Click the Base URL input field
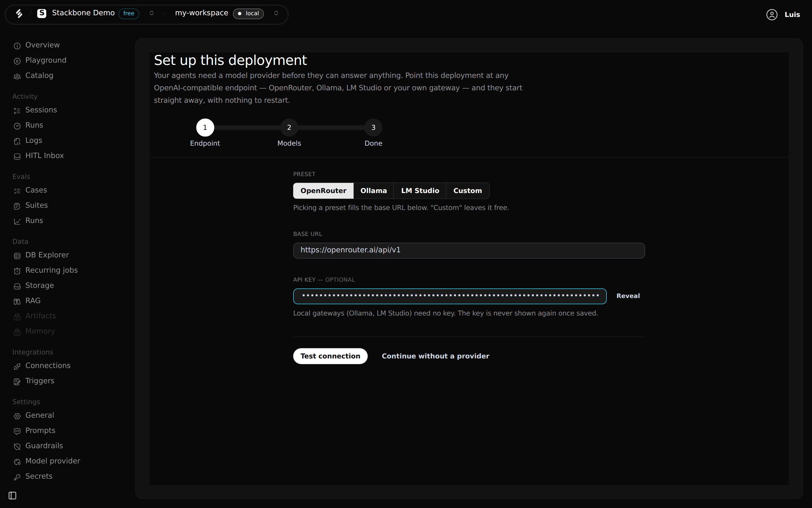Image resolution: width=812 pixels, height=508 pixels. [469, 251]
